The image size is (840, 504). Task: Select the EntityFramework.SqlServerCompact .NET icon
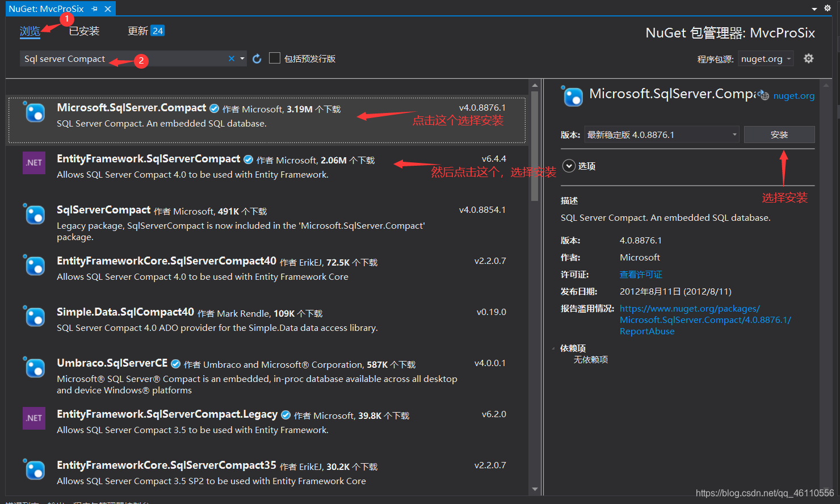(34, 163)
